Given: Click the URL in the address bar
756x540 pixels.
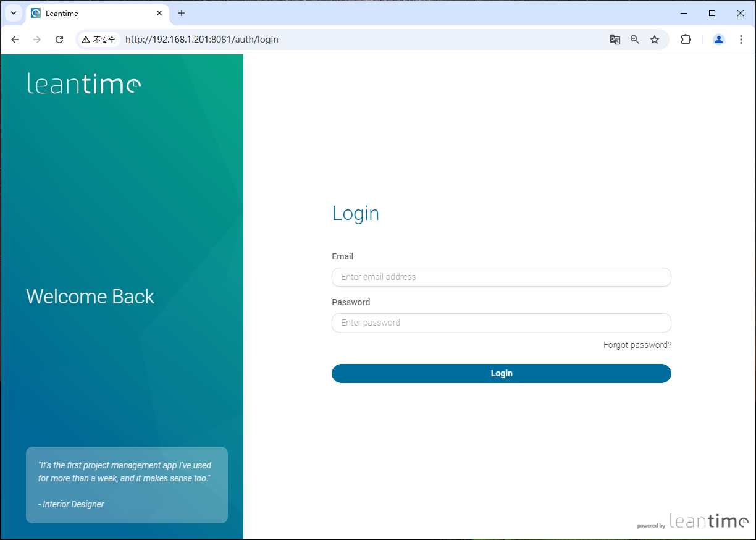Looking at the screenshot, I should pos(201,40).
